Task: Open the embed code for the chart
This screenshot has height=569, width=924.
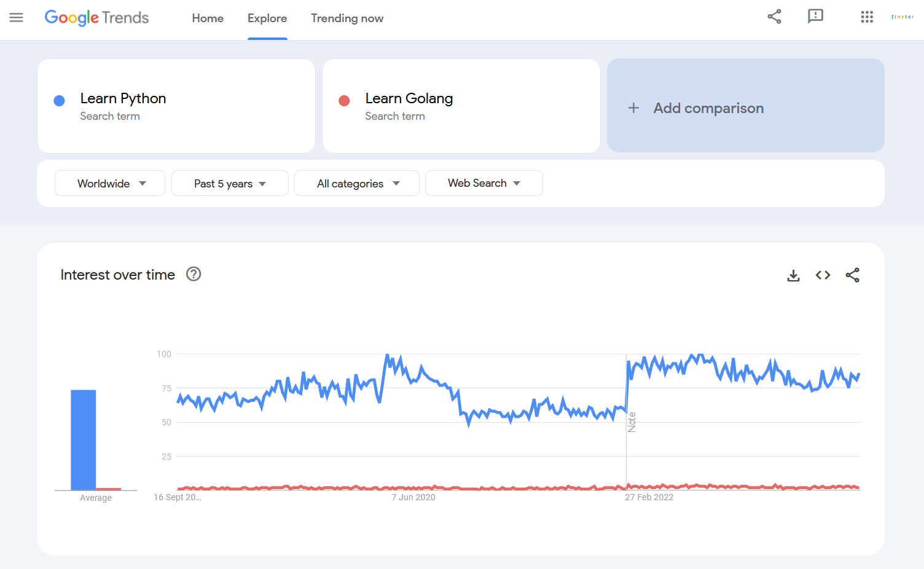Action: pyautogui.click(x=823, y=275)
